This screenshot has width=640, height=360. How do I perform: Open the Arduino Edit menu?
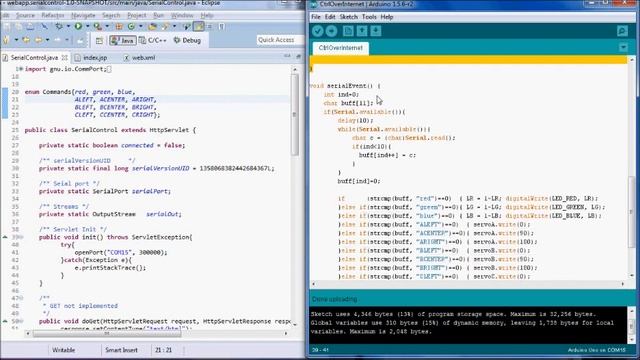pyautogui.click(x=330, y=17)
